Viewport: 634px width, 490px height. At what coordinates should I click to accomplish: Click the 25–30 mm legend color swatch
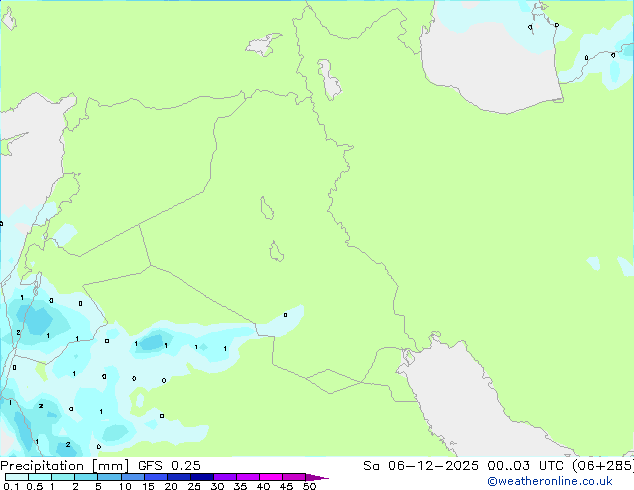202,477
